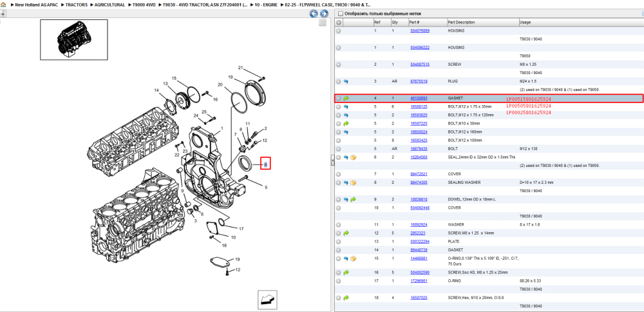The height and width of the screenshot is (312, 644).
Task: Open part number link 99448739
Action: [419, 250]
